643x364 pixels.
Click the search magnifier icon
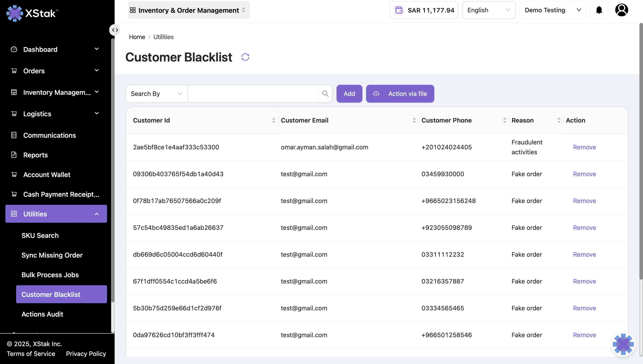pos(325,93)
